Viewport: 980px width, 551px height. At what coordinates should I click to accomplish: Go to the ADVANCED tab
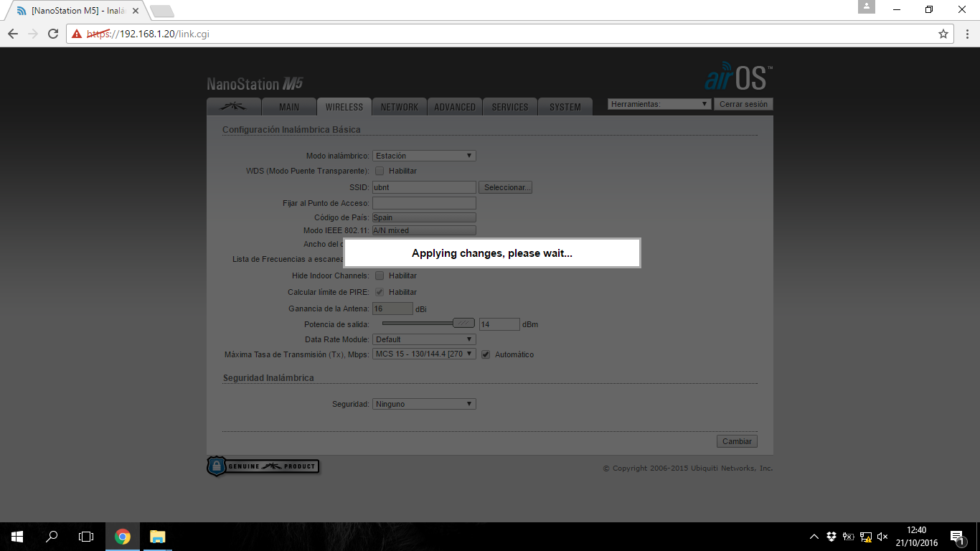pyautogui.click(x=455, y=107)
